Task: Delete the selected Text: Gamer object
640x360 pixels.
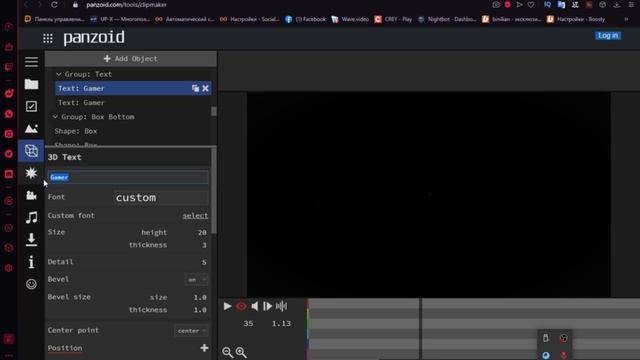Action: [x=205, y=88]
